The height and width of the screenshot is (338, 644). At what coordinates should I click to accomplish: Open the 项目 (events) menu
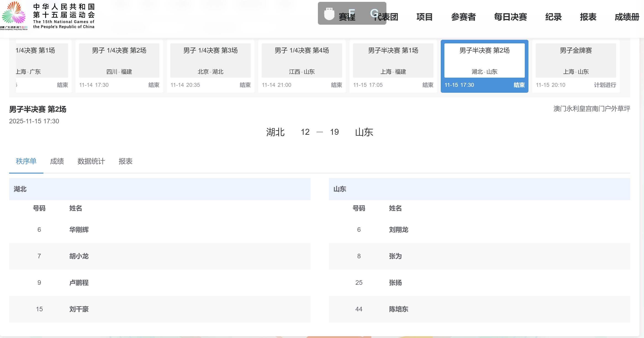[x=425, y=17]
